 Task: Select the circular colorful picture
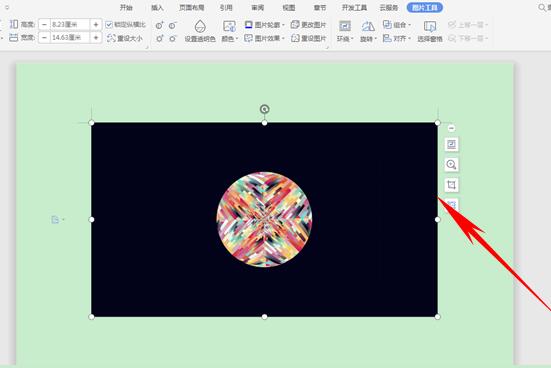click(264, 219)
